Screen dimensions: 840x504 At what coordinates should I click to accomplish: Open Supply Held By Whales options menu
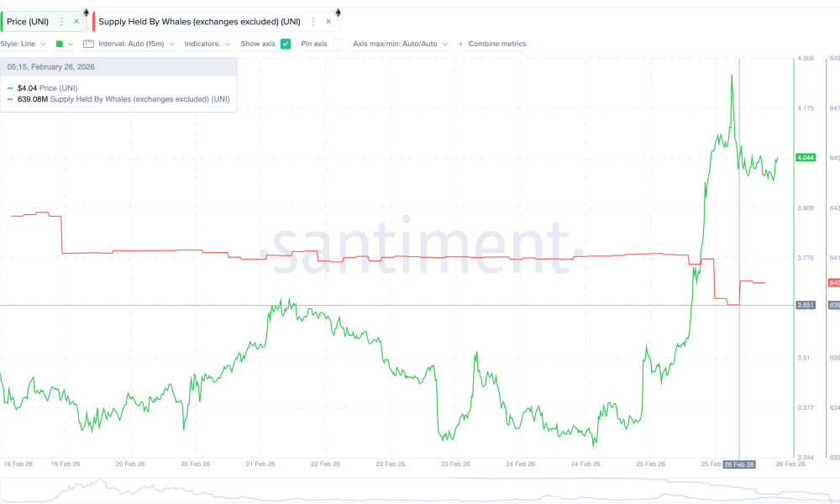point(313,21)
